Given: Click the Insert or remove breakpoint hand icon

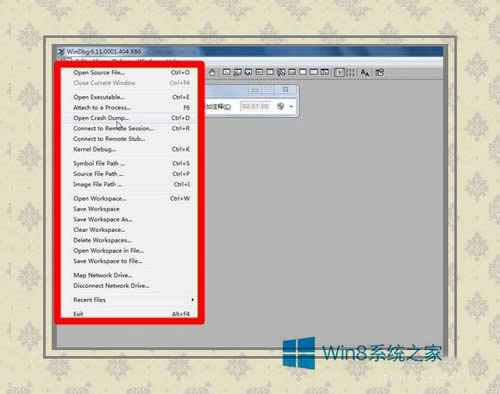Looking at the screenshot, I should click(x=212, y=72).
